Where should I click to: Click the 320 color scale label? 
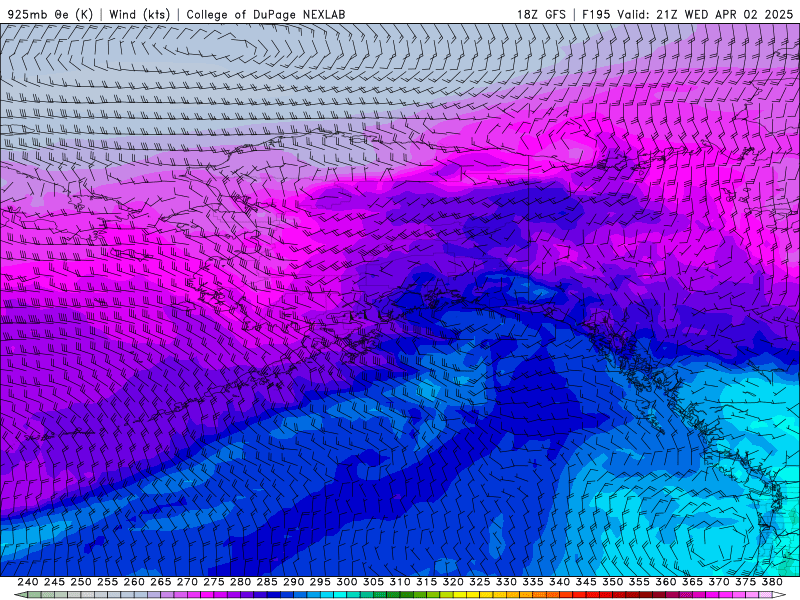(x=453, y=582)
